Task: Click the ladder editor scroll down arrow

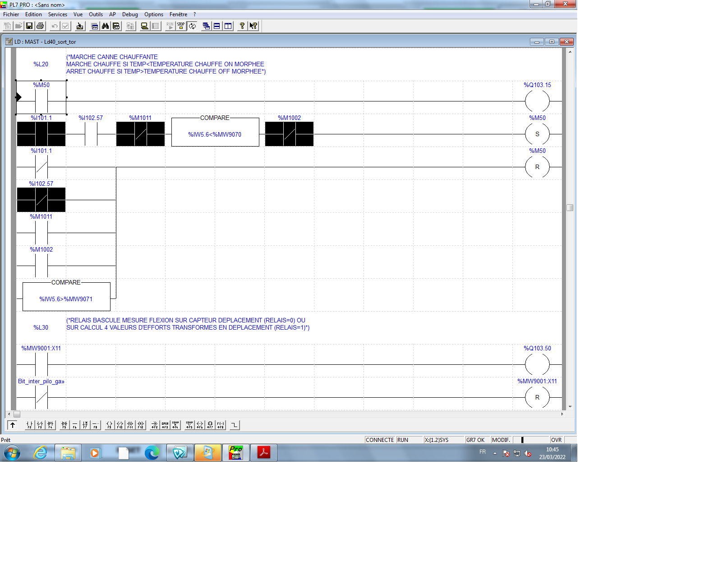Action: click(570, 407)
